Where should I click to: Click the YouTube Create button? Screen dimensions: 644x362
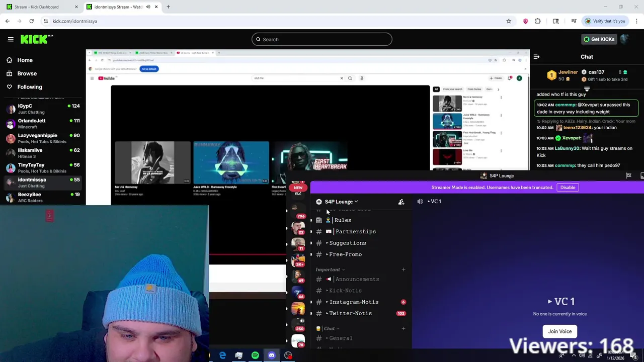496,78
